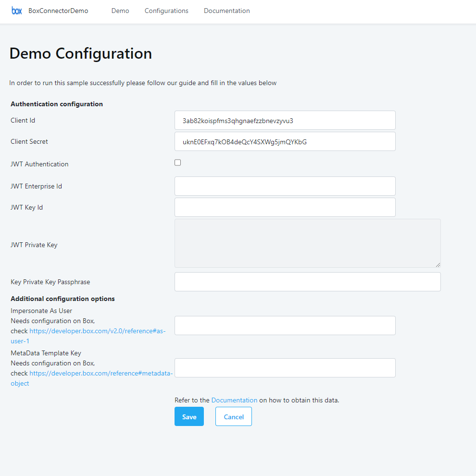The image size is (476, 476).
Task: Select the JWT Enterprise Id field
Action: [285, 186]
